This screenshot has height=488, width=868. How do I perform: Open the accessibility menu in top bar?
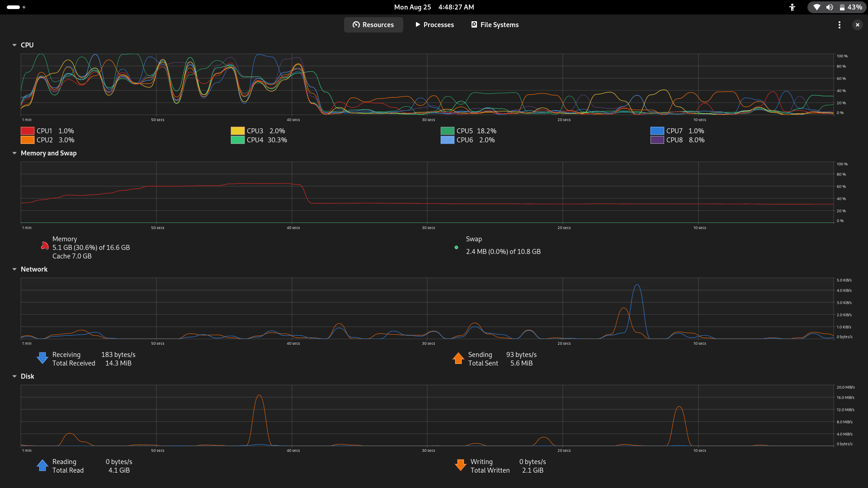point(792,7)
